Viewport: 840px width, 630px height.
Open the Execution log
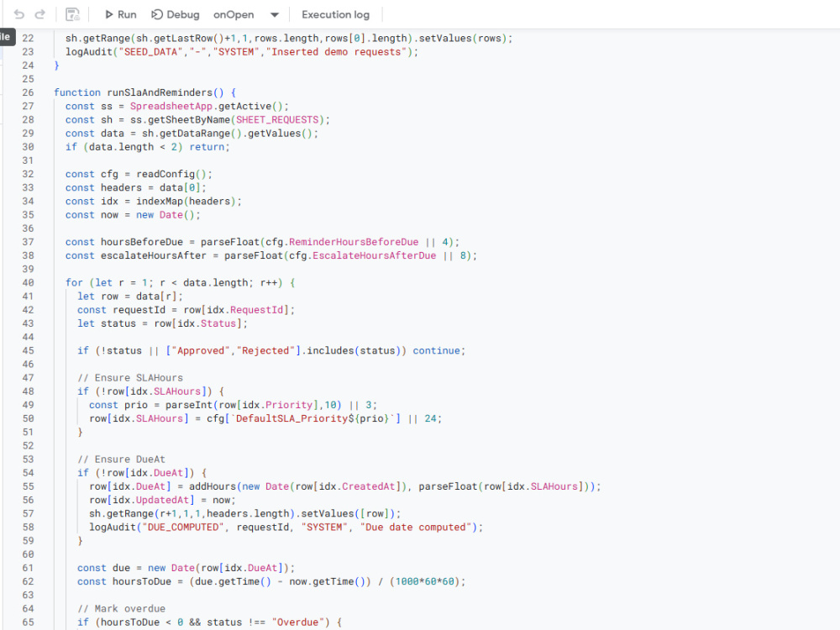[335, 14]
